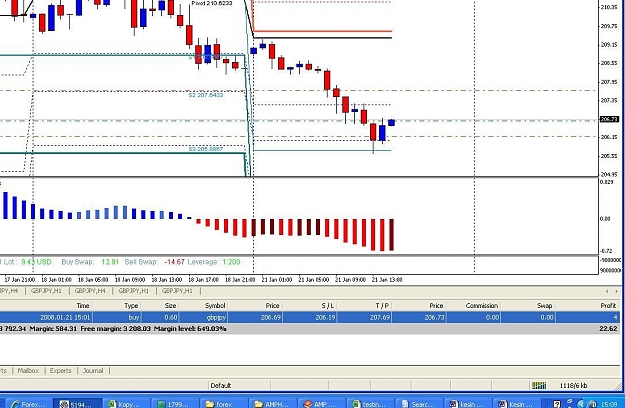This screenshot has width=625, height=408.
Task: Open the Journal tab
Action: [x=93, y=371]
